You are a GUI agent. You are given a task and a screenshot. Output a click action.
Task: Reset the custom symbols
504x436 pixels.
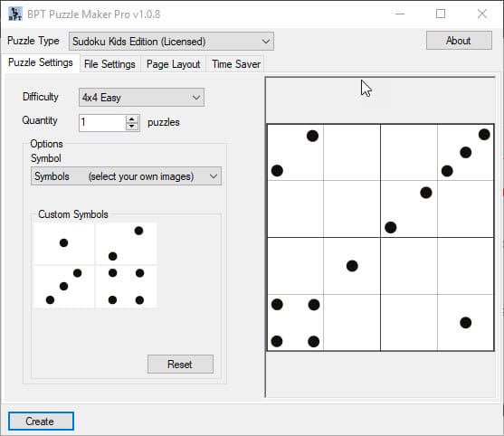coord(180,365)
